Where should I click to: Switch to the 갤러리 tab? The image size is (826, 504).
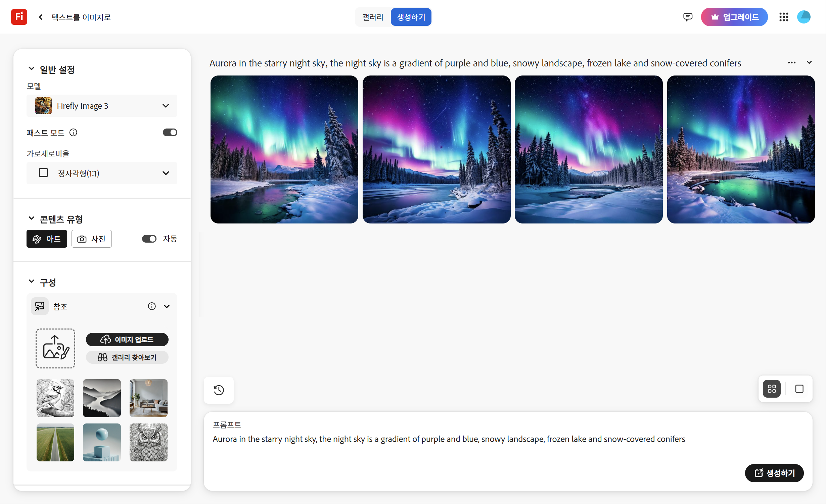coord(373,17)
